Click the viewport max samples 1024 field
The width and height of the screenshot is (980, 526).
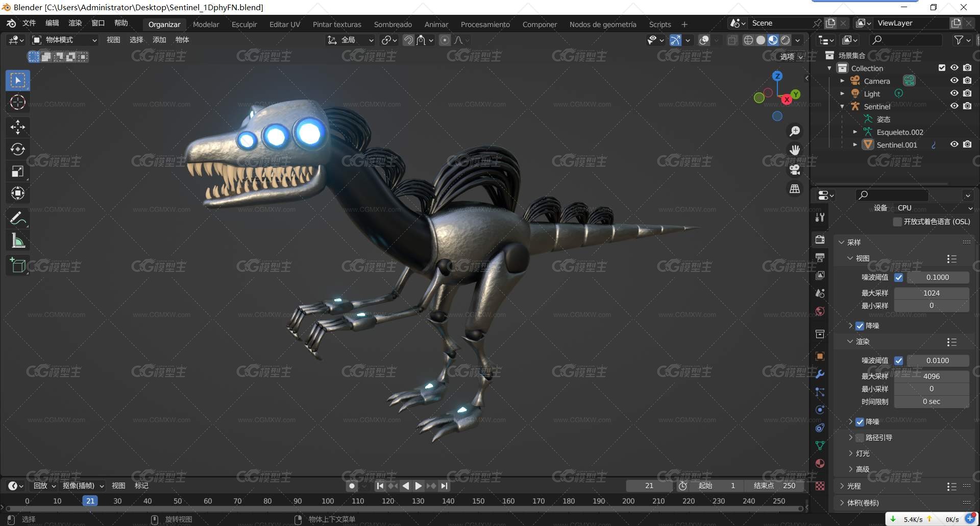coord(932,293)
